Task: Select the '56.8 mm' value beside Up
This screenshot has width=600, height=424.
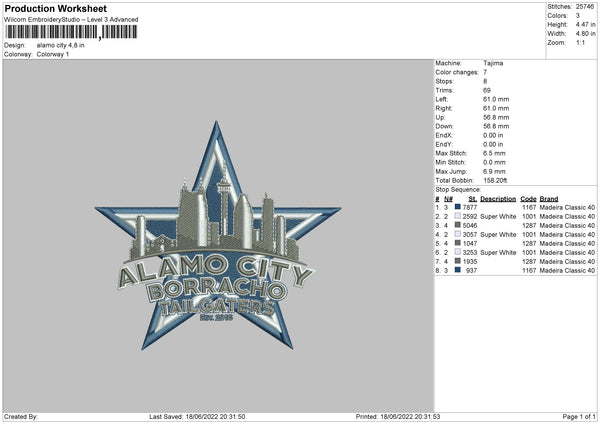Action: point(496,117)
